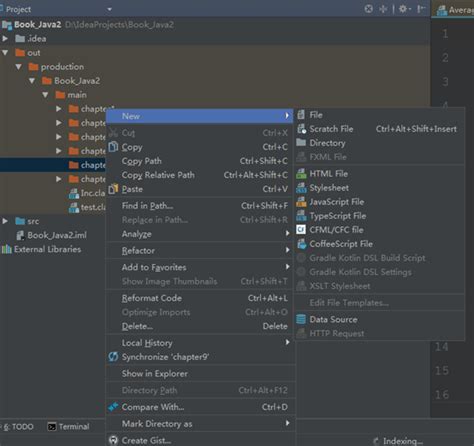Click Paste in the context menu
This screenshot has width=474, height=446.
click(x=200, y=189)
